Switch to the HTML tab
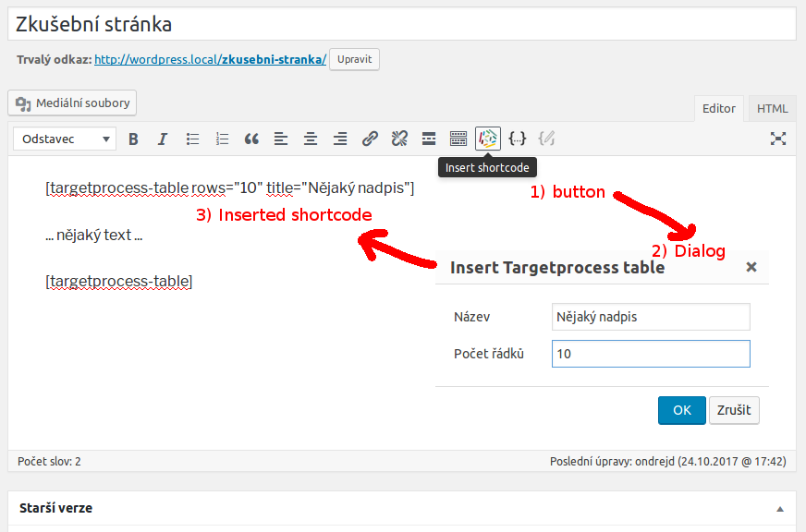806x532 pixels. [x=772, y=108]
